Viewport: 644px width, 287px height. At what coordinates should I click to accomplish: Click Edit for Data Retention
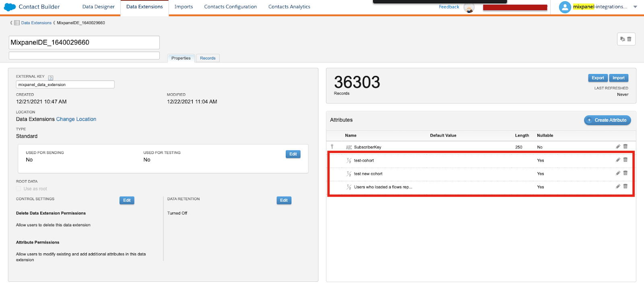tap(284, 200)
